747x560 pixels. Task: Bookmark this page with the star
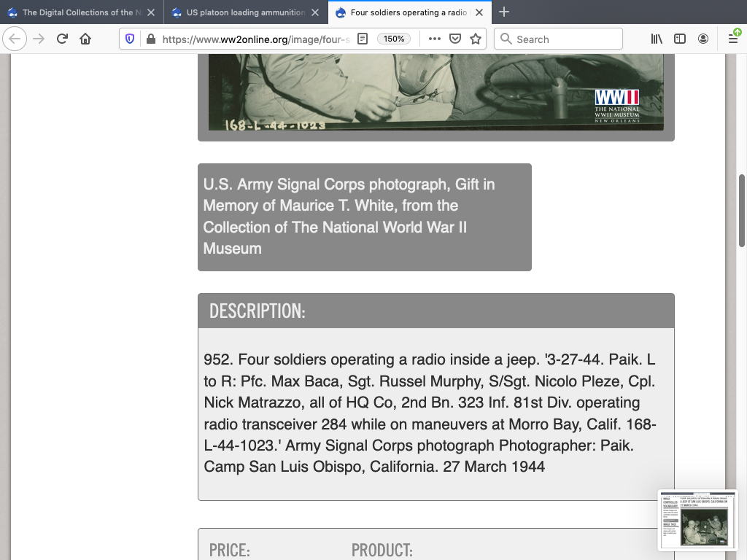coord(476,39)
